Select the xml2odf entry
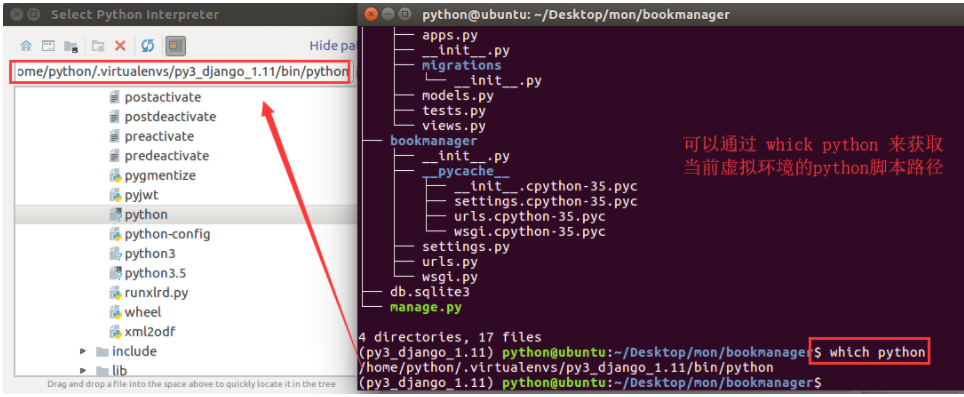The width and height of the screenshot is (964, 397). [150, 332]
